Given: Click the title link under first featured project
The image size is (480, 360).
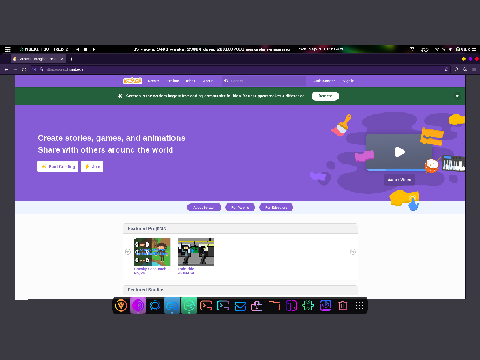Looking at the screenshot, I should click(x=152, y=268).
